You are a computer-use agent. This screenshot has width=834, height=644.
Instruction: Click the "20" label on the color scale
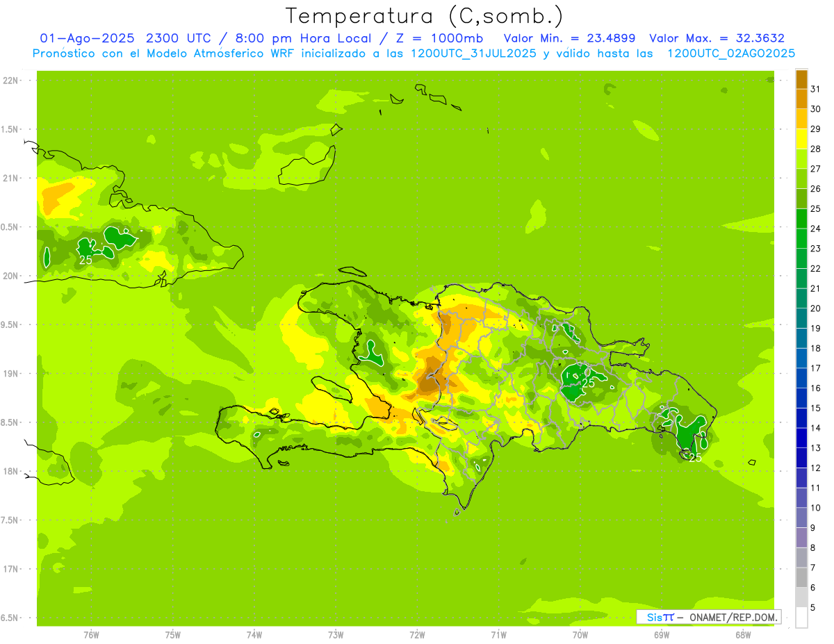coord(815,308)
